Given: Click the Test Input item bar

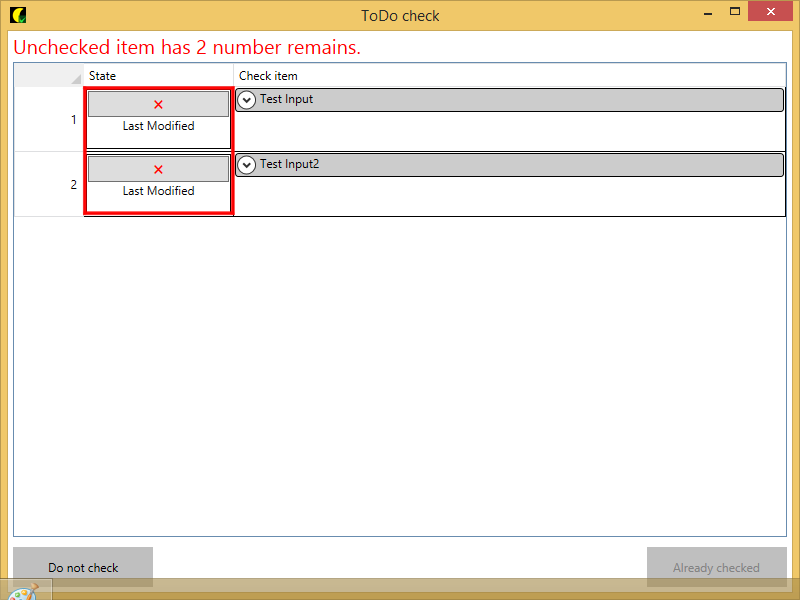Looking at the screenshot, I should point(520,100).
